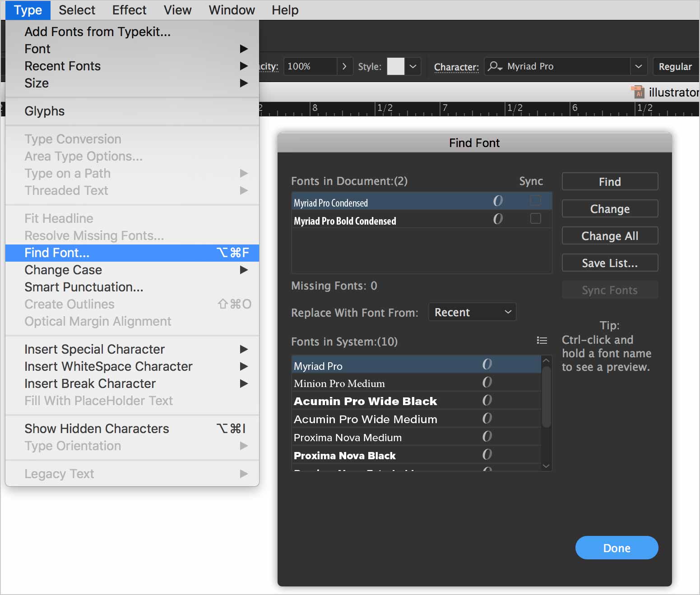Select Acumin Pro Wide Medium font
Screen dimensions: 700x595
(416, 419)
